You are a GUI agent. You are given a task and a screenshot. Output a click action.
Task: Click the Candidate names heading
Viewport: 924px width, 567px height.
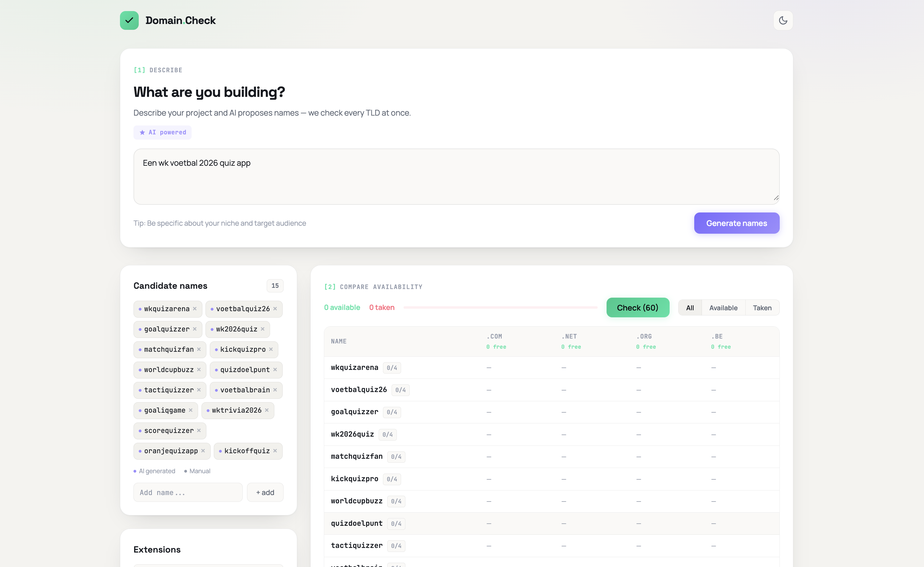170,286
